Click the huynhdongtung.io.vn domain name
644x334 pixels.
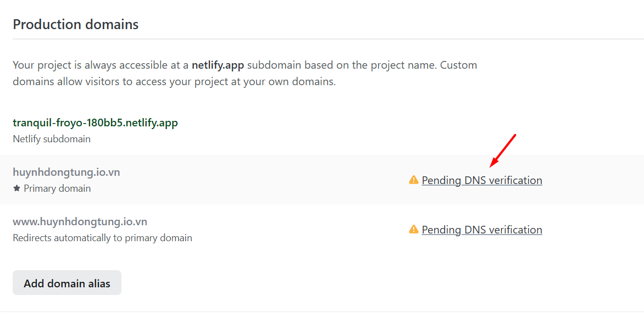pos(66,171)
